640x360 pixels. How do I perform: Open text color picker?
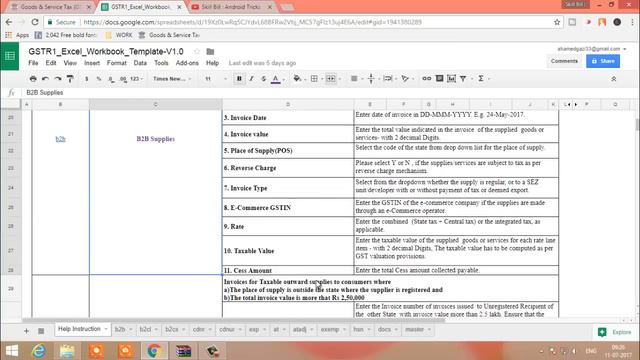pyautogui.click(x=276, y=79)
